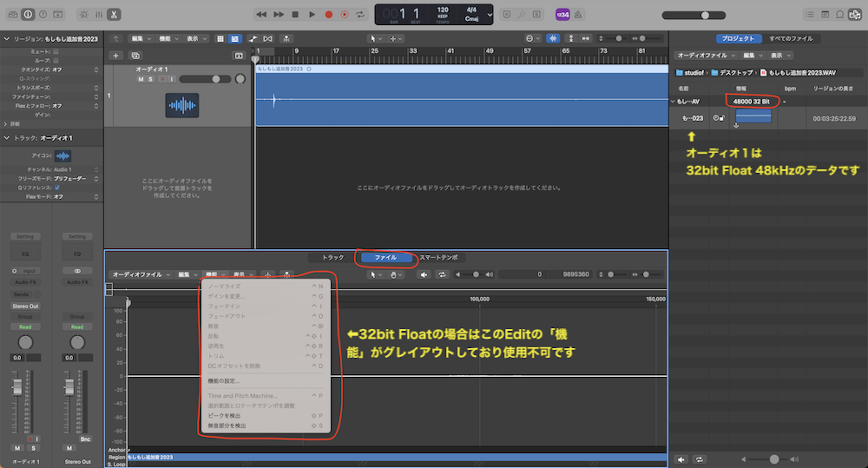Choose 機能の設定... from the menu
The width and height of the screenshot is (868, 468).
click(224, 381)
